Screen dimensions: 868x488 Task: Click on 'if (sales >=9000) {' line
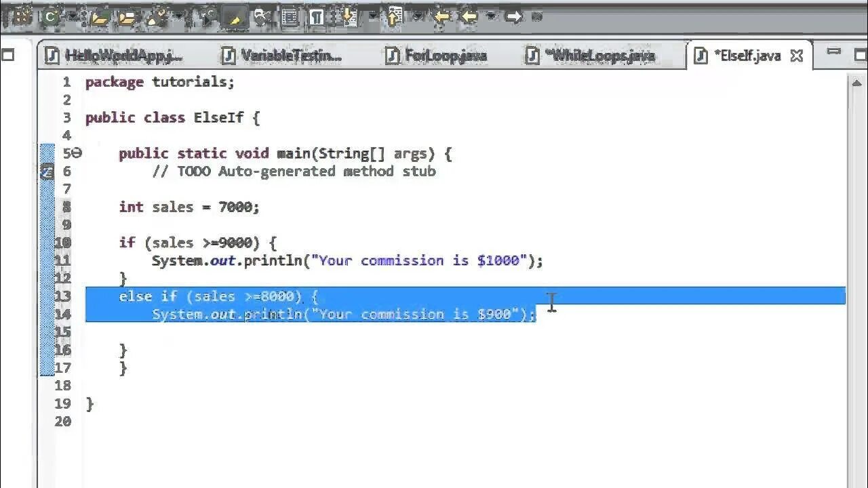click(198, 243)
